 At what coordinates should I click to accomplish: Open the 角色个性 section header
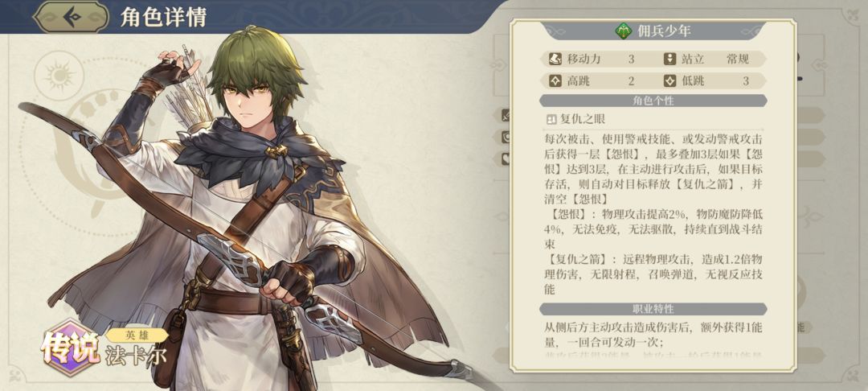[x=653, y=101]
